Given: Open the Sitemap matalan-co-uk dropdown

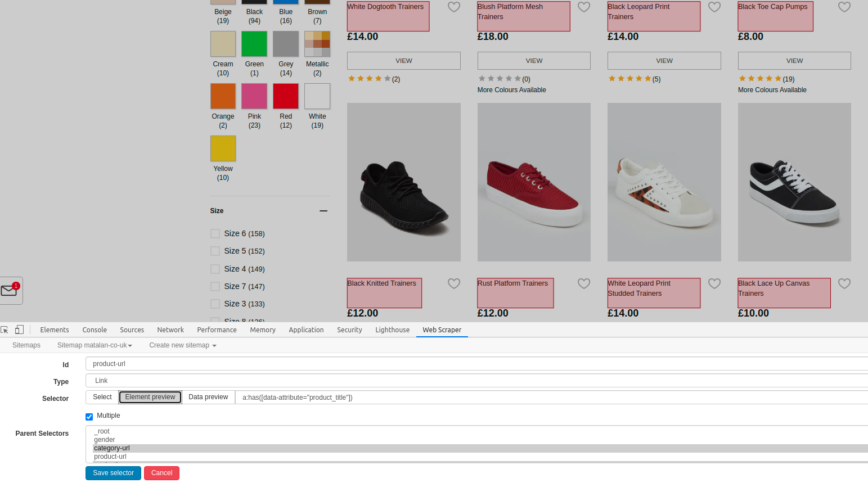Looking at the screenshot, I should pos(95,345).
